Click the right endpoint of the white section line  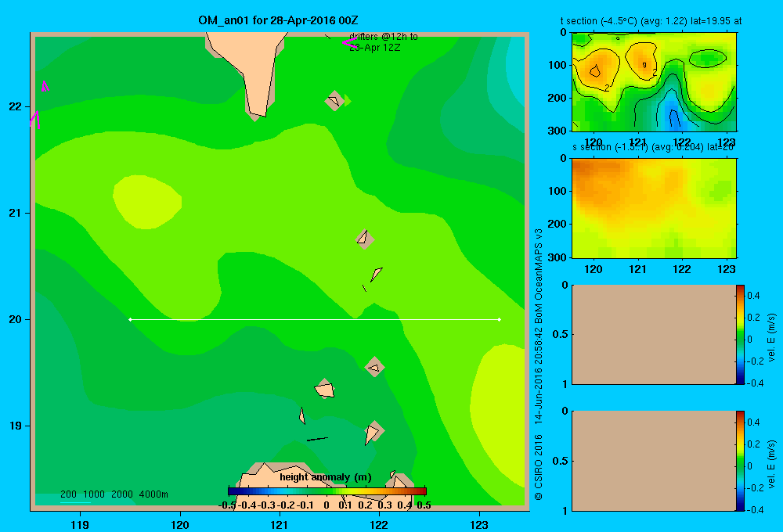(x=500, y=319)
